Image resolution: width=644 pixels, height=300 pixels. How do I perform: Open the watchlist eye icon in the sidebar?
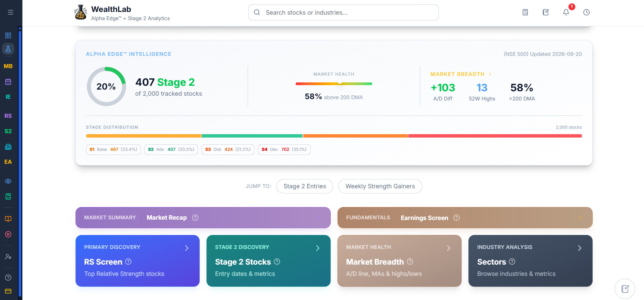click(x=8, y=181)
